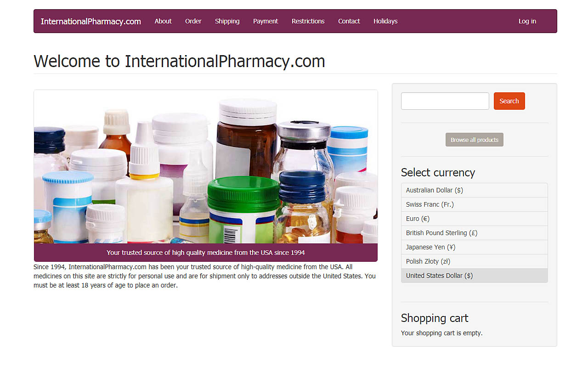Click the InternationalPharmacy.com brand logo link

pos(91,21)
